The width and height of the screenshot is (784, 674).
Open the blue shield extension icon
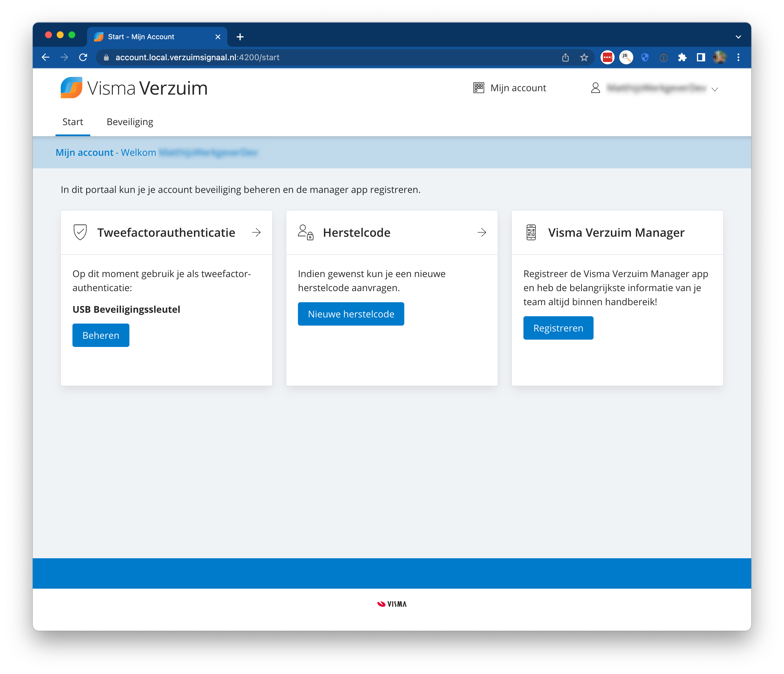coord(645,57)
